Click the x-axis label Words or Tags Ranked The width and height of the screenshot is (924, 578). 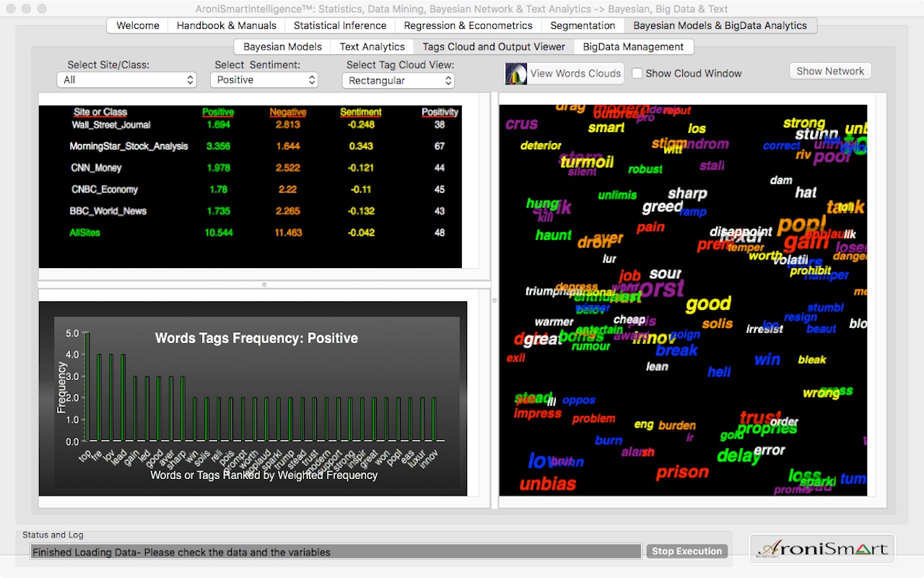263,475
